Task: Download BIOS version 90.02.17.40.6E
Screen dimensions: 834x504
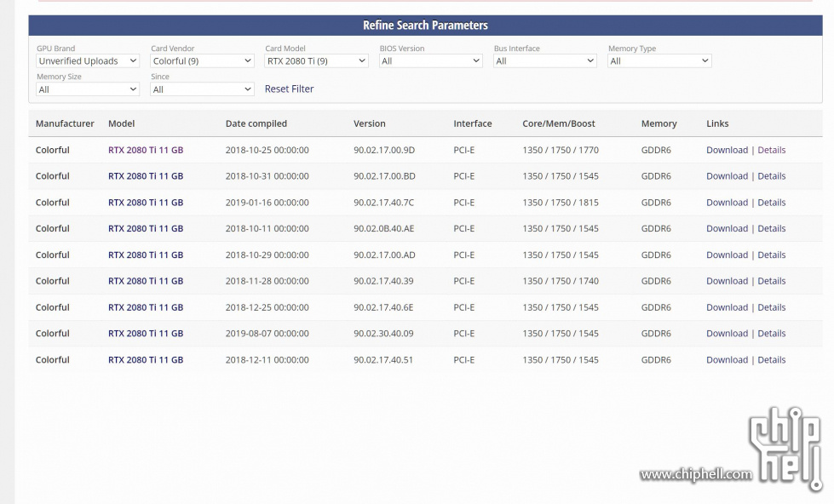Action: (728, 307)
